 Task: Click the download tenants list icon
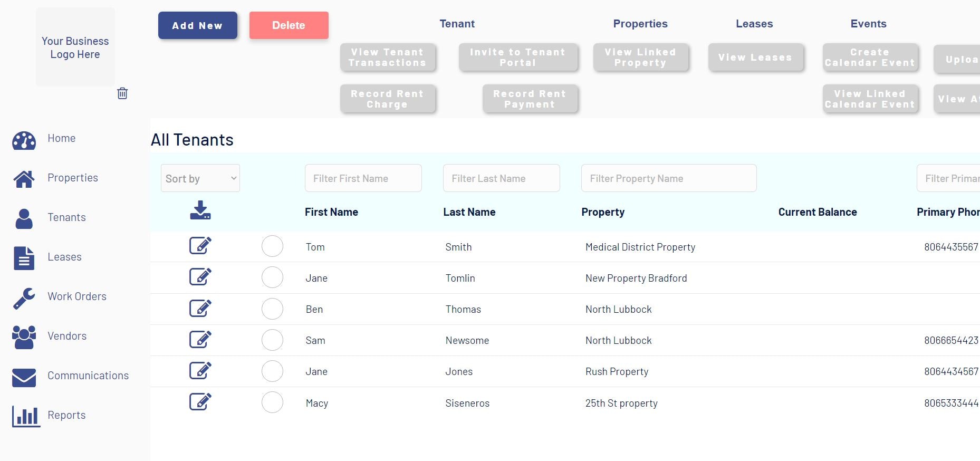(200, 210)
